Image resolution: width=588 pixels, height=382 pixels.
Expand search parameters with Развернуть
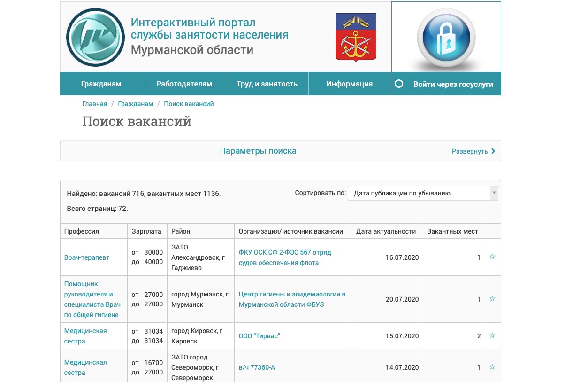[473, 151]
